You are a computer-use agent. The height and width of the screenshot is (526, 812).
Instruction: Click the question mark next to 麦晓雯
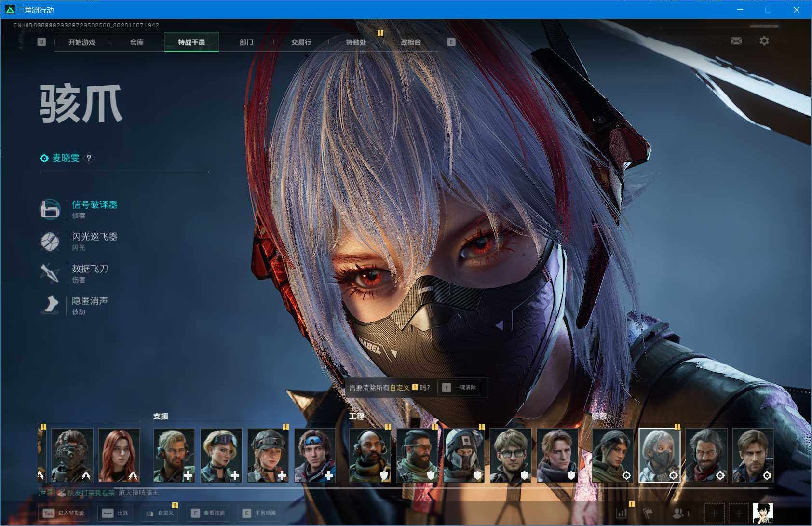pos(89,158)
